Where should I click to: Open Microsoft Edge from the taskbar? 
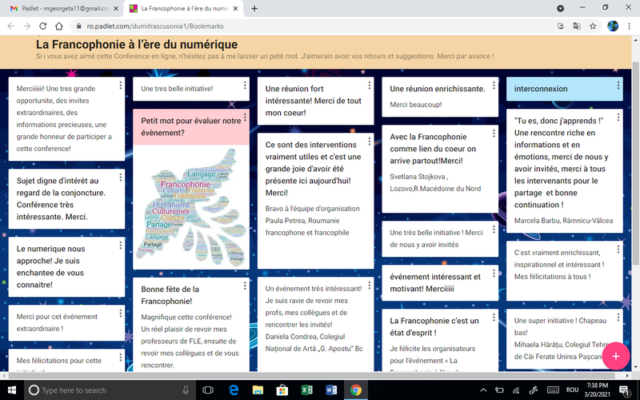click(232, 390)
